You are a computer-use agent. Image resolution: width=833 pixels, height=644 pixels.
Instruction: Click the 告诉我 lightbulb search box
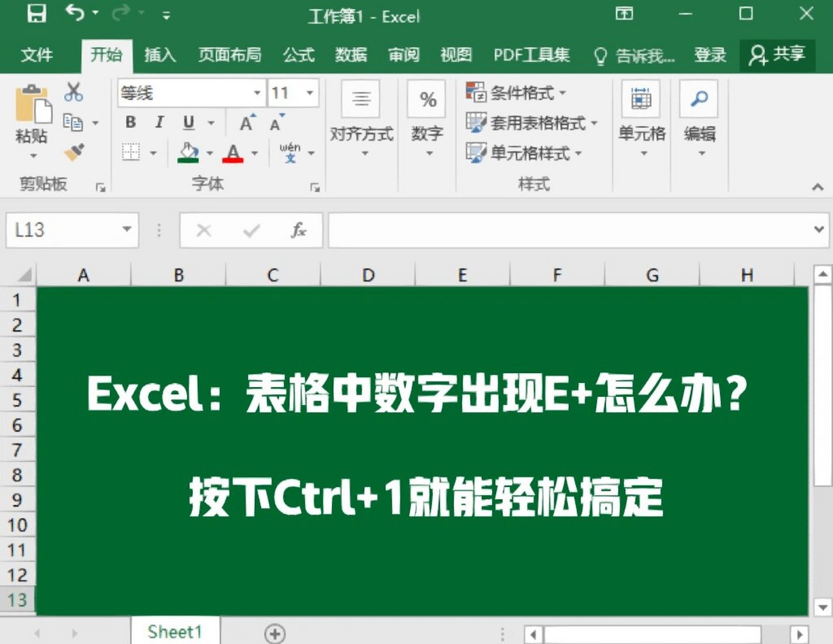634,55
